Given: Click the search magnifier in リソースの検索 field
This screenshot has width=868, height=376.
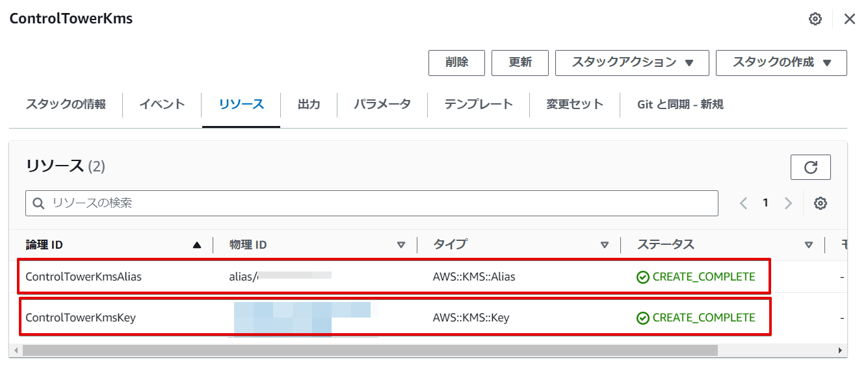Looking at the screenshot, I should (x=37, y=203).
